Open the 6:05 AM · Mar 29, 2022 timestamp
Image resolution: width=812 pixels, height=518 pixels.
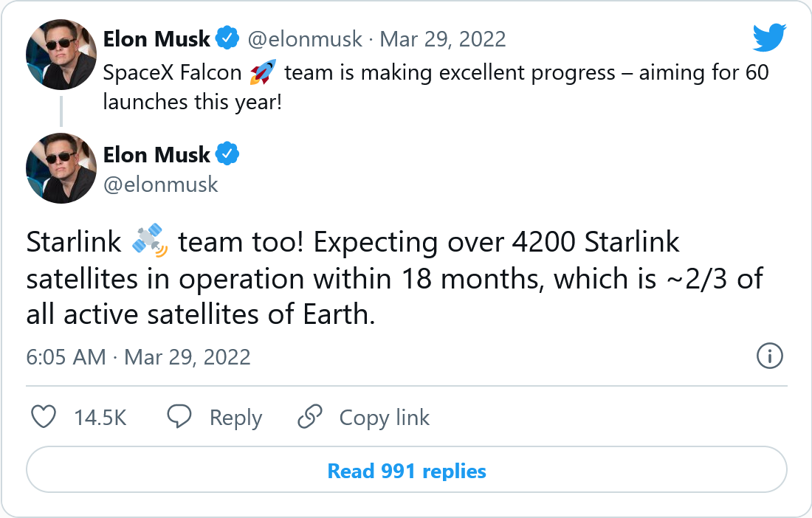coord(139,357)
